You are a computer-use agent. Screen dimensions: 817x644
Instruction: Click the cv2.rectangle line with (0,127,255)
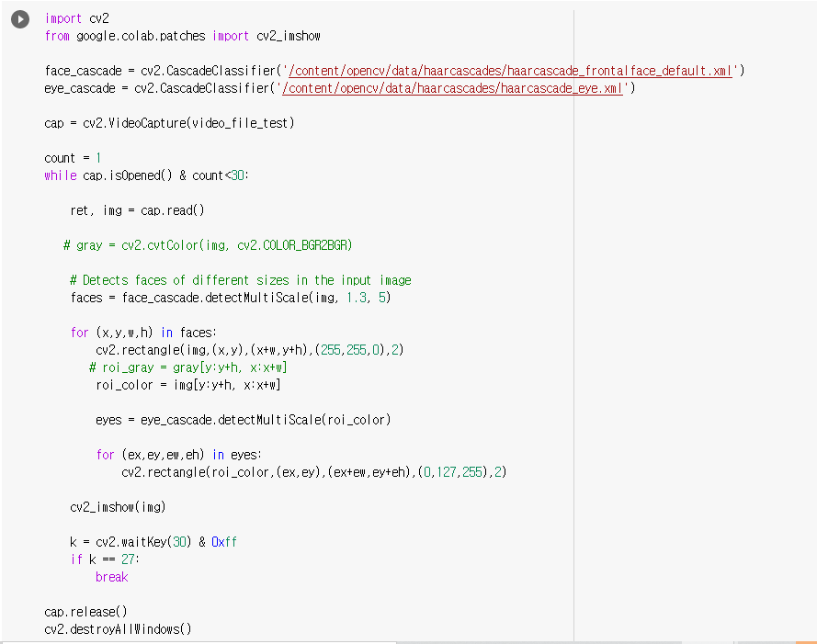click(x=313, y=472)
